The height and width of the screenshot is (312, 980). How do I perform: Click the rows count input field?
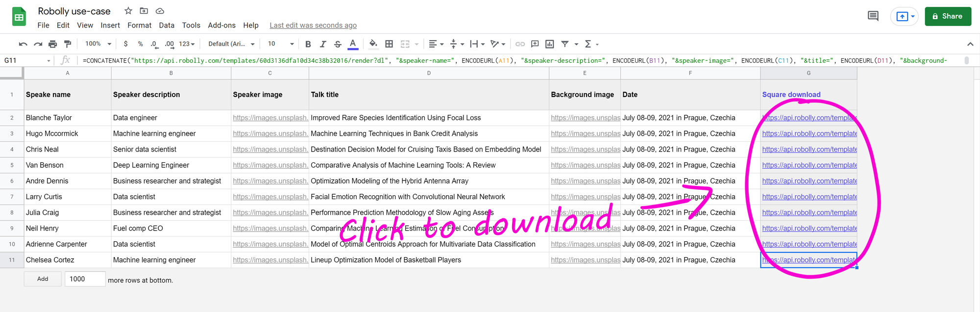[x=85, y=279]
